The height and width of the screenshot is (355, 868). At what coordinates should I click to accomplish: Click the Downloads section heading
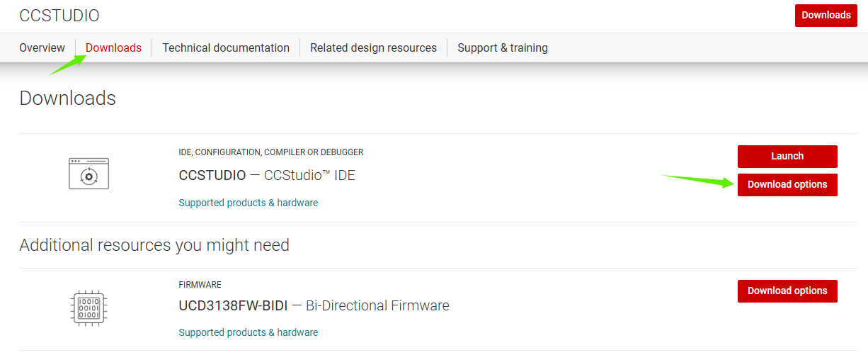(67, 98)
